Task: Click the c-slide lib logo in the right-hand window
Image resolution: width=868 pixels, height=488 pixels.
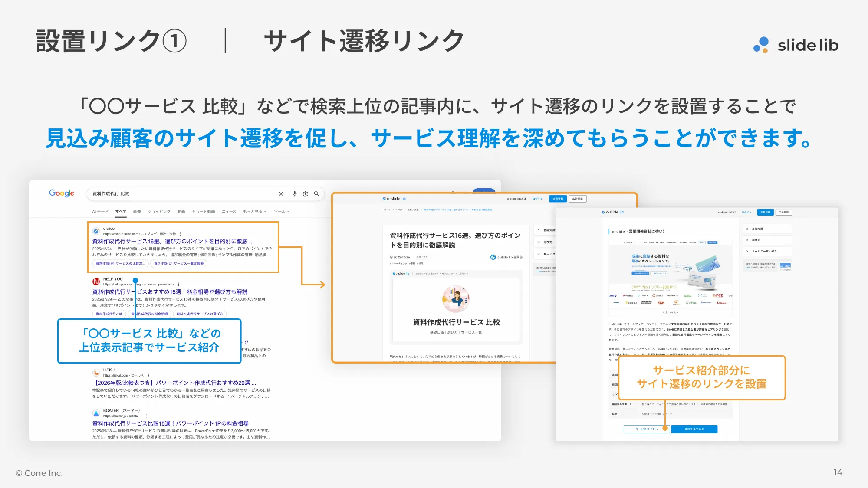Action: (x=612, y=212)
